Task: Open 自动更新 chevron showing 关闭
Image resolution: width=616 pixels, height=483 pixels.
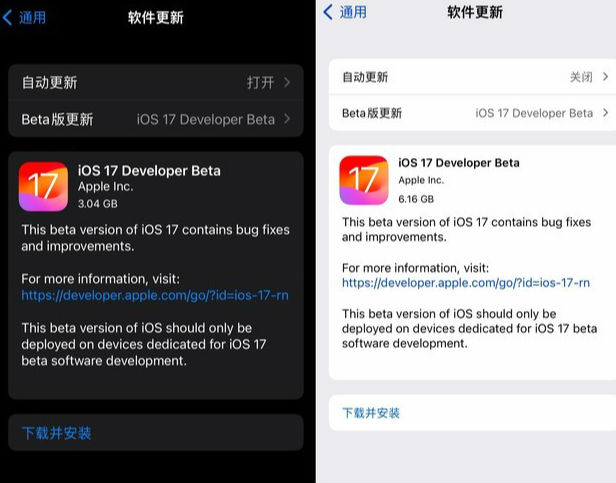Action: pyautogui.click(x=605, y=77)
